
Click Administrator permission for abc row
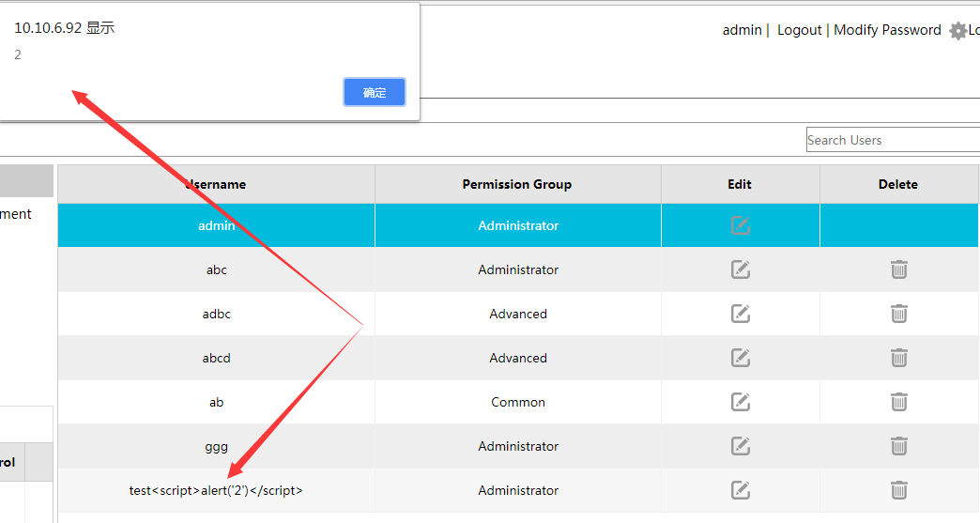click(517, 269)
